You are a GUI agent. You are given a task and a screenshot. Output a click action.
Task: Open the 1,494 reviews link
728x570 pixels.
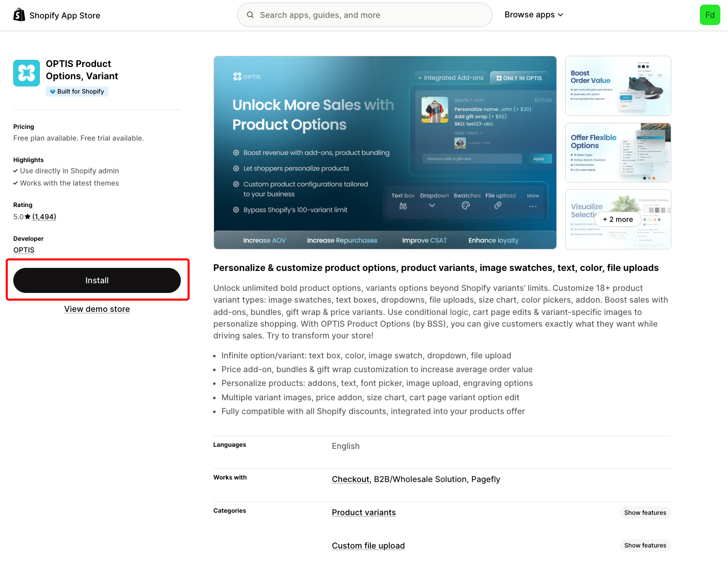point(44,217)
